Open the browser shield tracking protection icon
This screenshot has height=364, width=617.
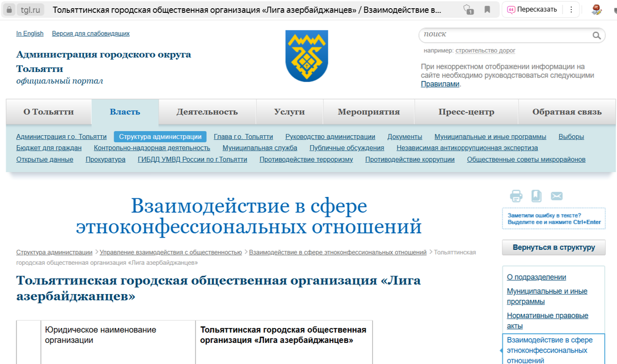point(468,9)
